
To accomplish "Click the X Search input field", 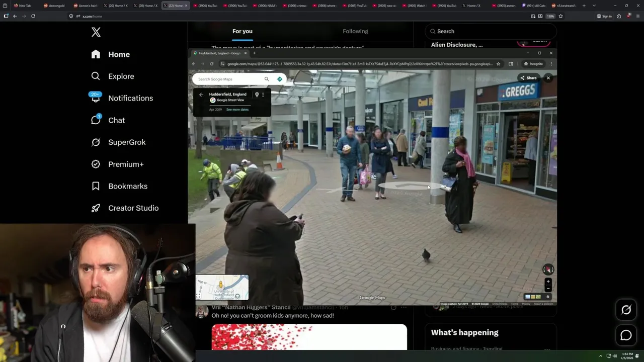I will pyautogui.click(x=491, y=31).
